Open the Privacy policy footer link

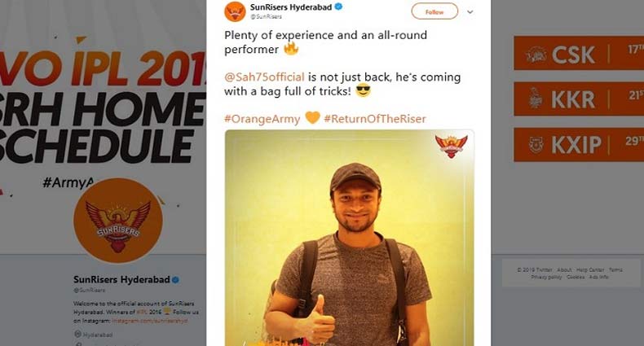click(546, 277)
